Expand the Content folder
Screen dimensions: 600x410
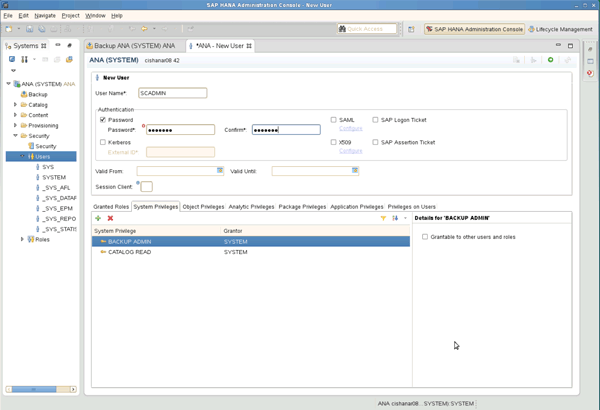[15, 114]
